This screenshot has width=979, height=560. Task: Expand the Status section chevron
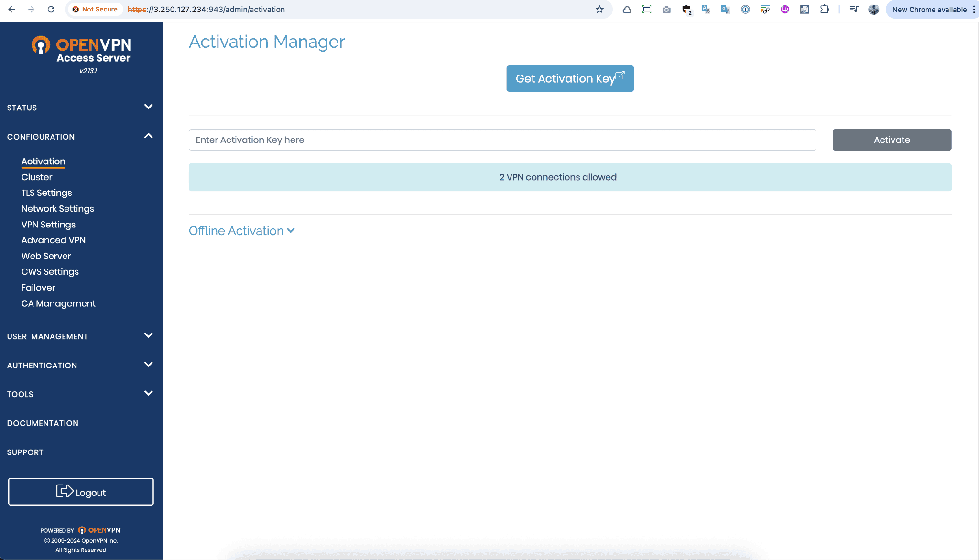149,107
